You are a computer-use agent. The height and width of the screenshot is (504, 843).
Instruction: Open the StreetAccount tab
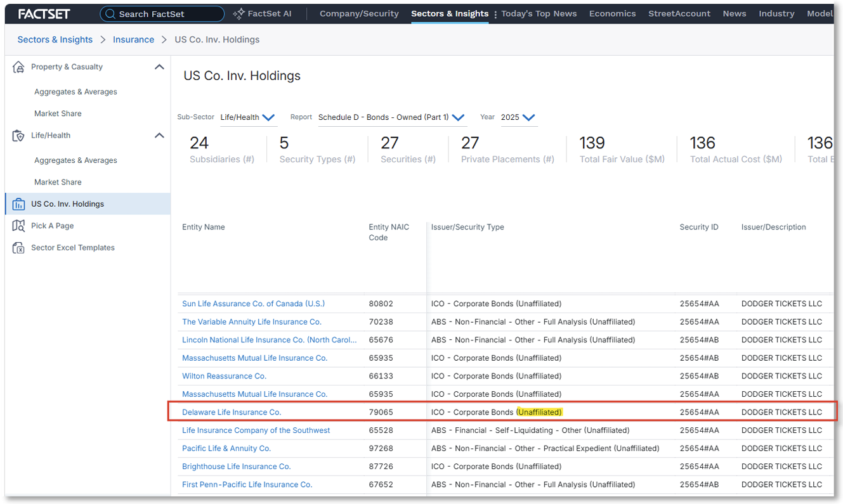coord(679,13)
